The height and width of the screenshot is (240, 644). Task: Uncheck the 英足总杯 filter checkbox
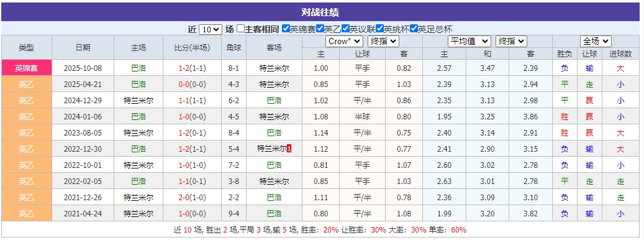(414, 29)
